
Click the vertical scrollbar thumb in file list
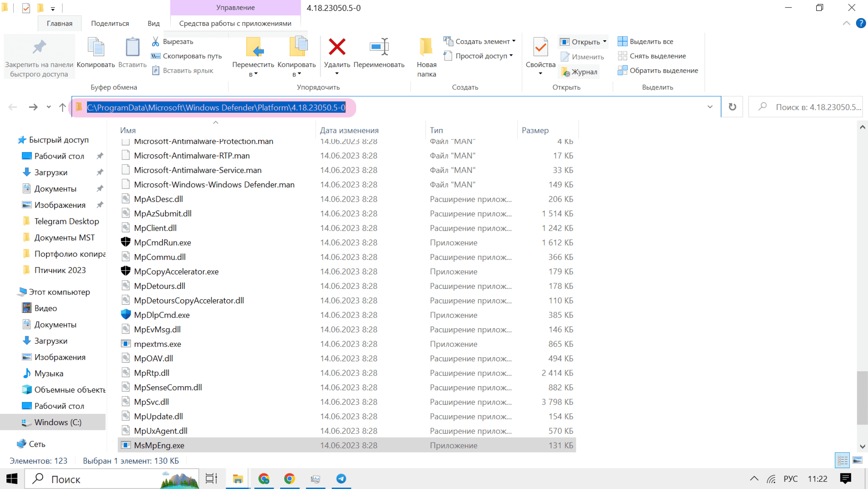point(862,397)
